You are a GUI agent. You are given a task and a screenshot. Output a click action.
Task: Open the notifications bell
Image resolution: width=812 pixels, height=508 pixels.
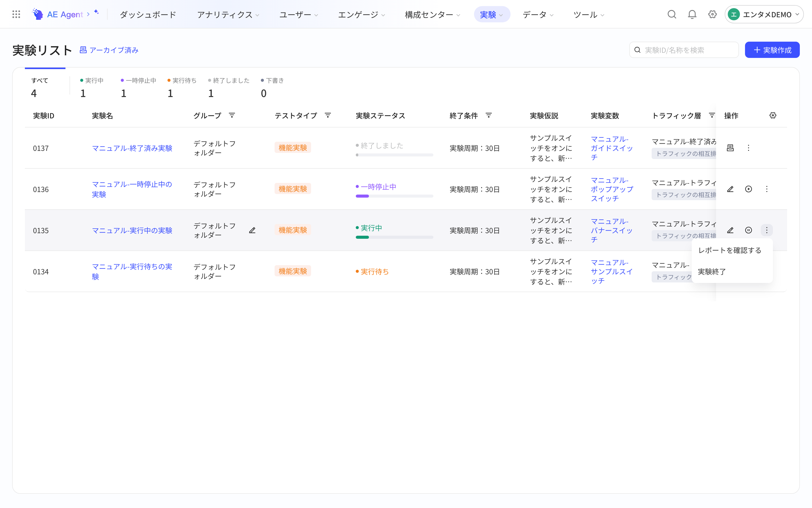tap(692, 14)
